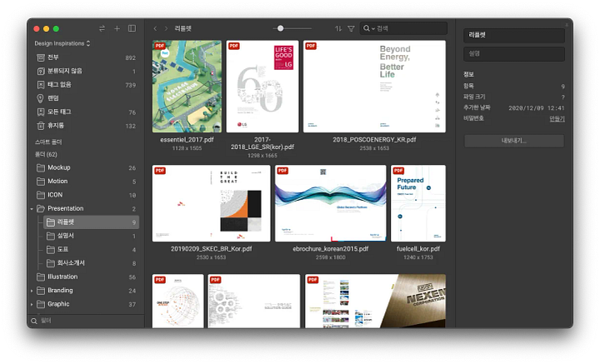Select the 리플렛 subfolder

(x=91, y=222)
